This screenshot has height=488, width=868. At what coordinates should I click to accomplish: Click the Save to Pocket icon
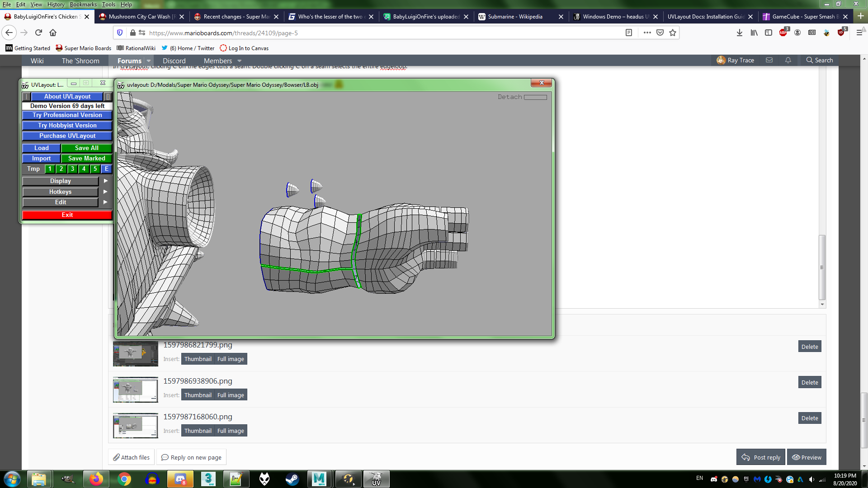pos(660,33)
